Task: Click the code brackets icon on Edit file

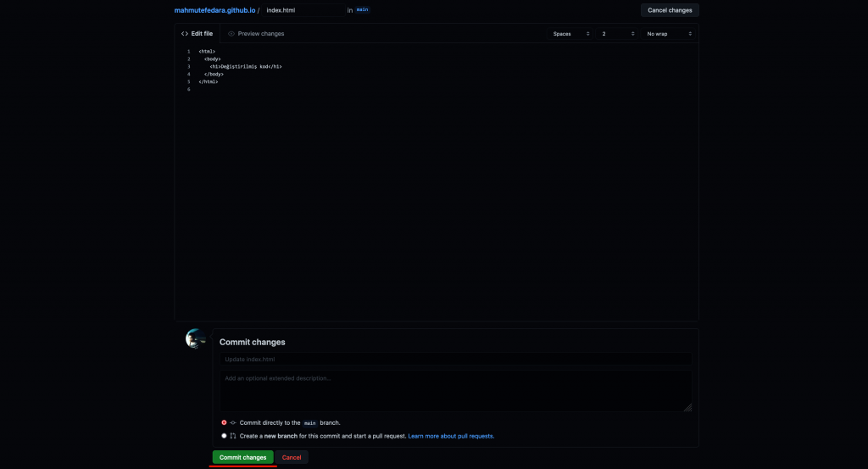Action: pyautogui.click(x=185, y=34)
